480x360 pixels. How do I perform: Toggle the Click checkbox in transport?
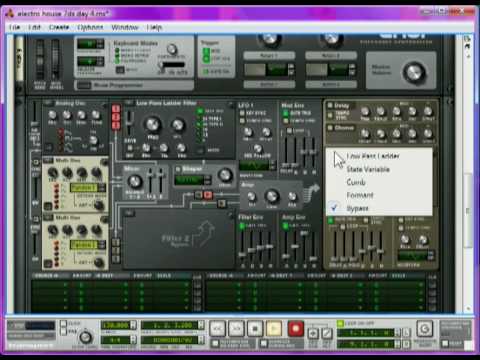[63, 323]
